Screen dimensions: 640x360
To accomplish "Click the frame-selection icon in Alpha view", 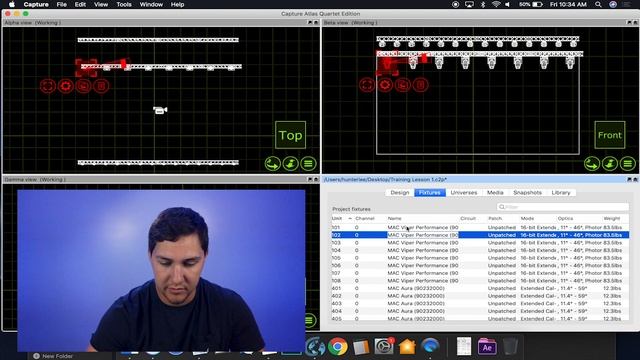I will tap(48, 86).
